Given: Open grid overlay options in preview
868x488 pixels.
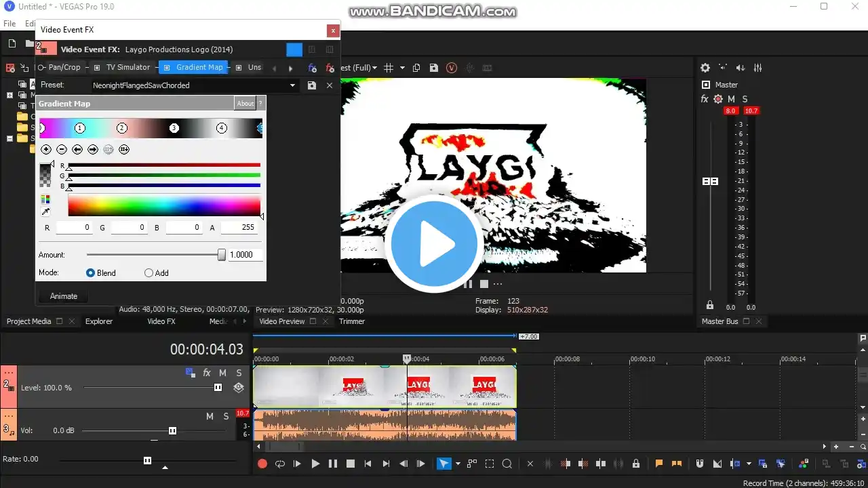Looking at the screenshot, I should click(389, 68).
